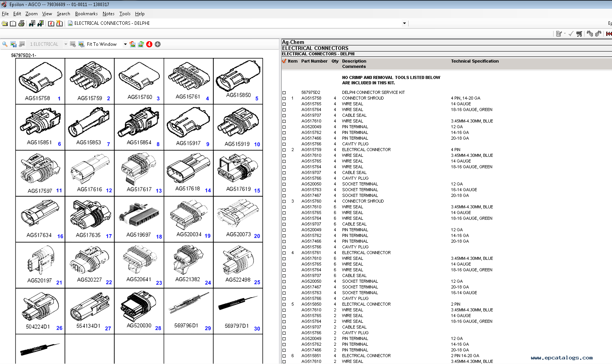Click callout number 15 on diagram
Viewport: 612px width, 364px height.
257,190
